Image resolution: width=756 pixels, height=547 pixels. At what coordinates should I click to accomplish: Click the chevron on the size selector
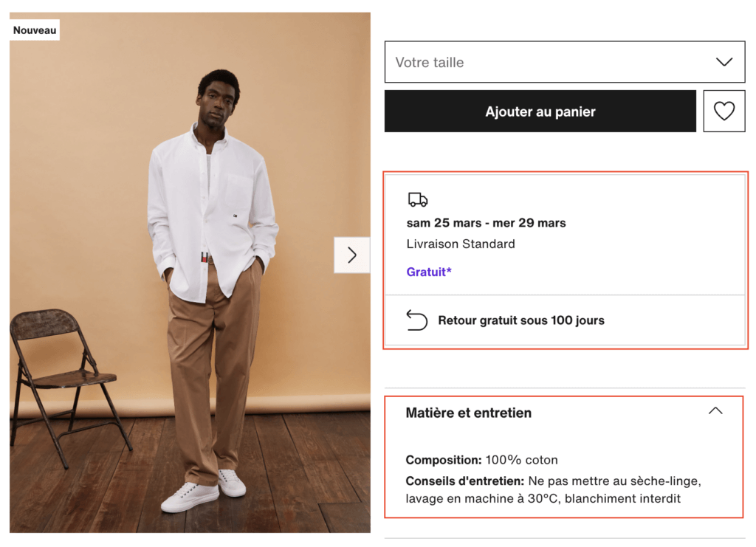click(x=724, y=62)
